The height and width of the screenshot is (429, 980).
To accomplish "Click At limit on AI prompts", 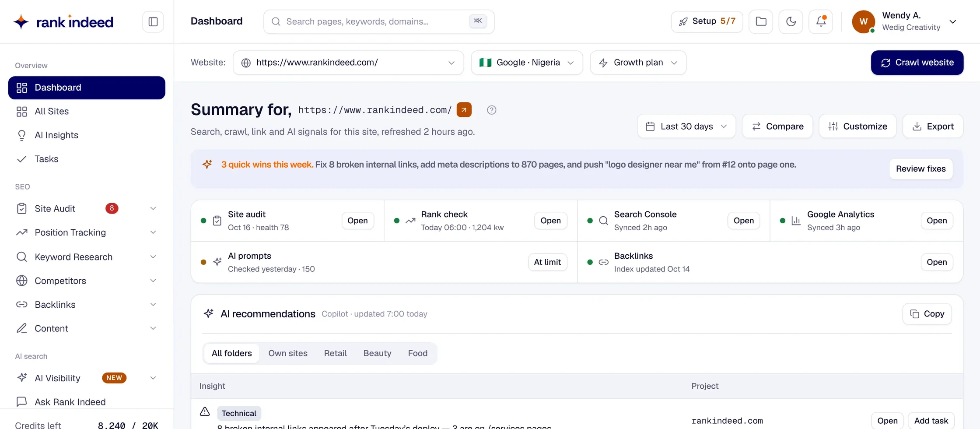I will click(x=547, y=262).
